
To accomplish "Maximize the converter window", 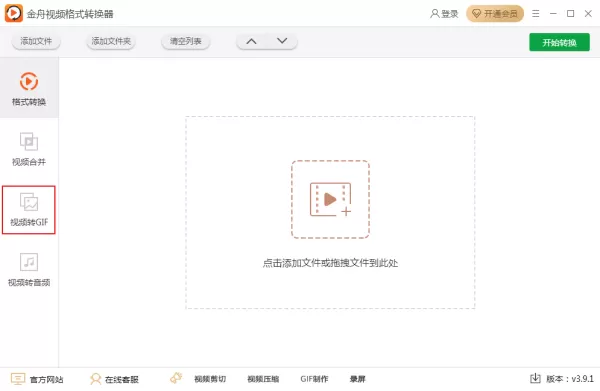I will coord(571,14).
